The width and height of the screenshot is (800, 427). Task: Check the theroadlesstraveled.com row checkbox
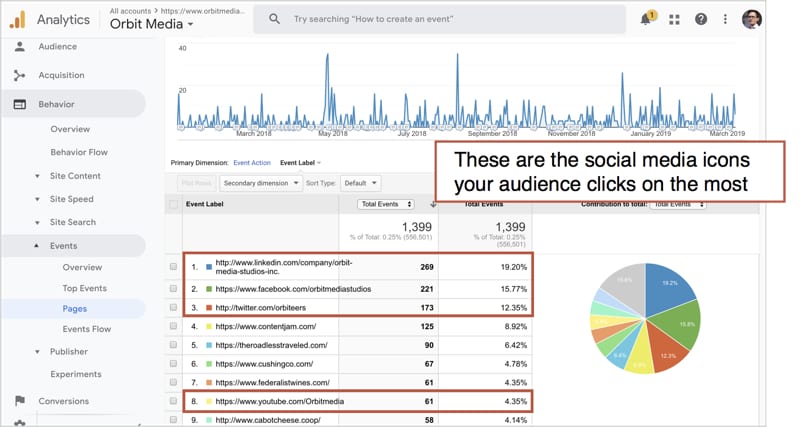173,345
